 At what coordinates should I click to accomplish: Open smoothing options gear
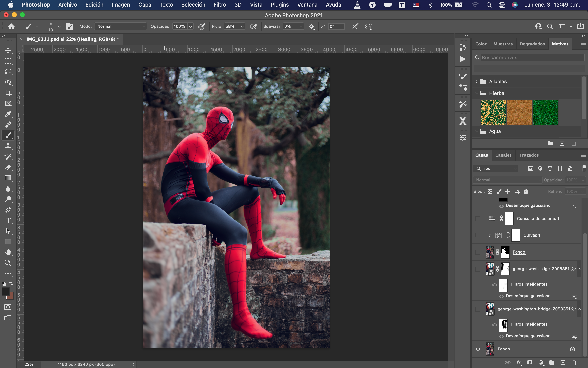pyautogui.click(x=312, y=26)
